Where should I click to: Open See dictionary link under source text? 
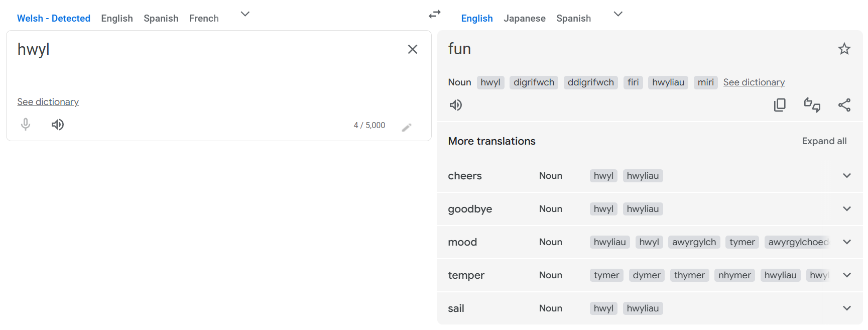coord(48,102)
